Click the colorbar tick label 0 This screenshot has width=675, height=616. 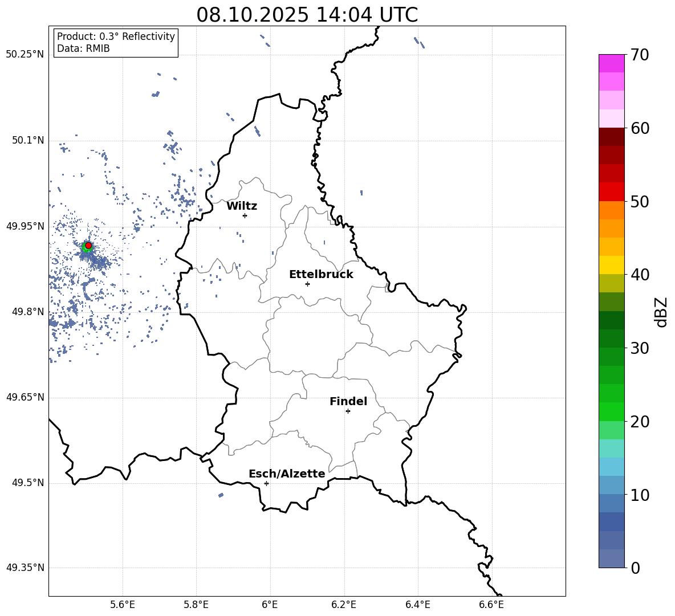636,568
